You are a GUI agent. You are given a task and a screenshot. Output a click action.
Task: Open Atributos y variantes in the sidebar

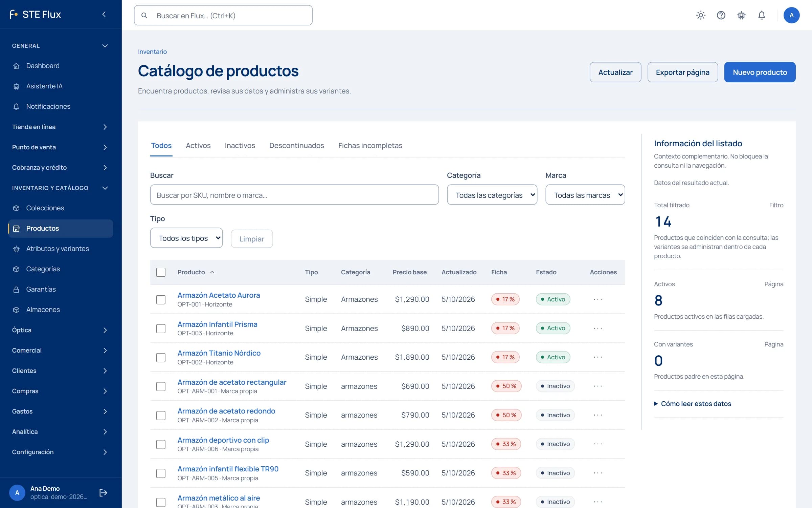click(61, 249)
